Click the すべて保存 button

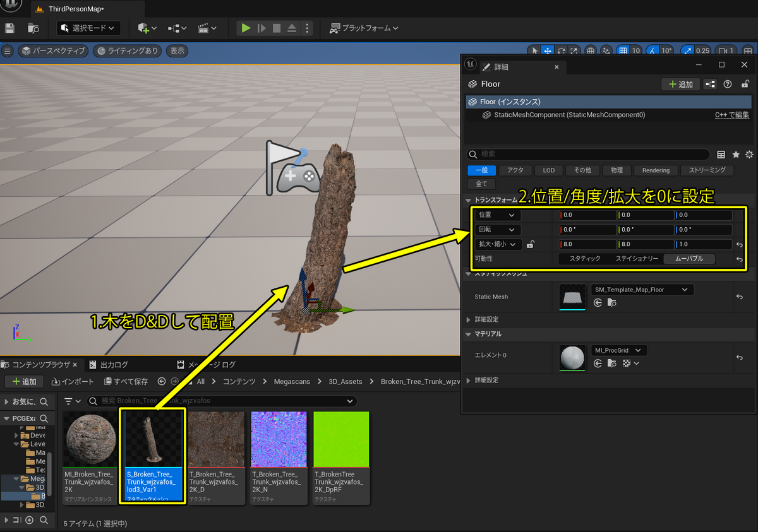coord(126,382)
